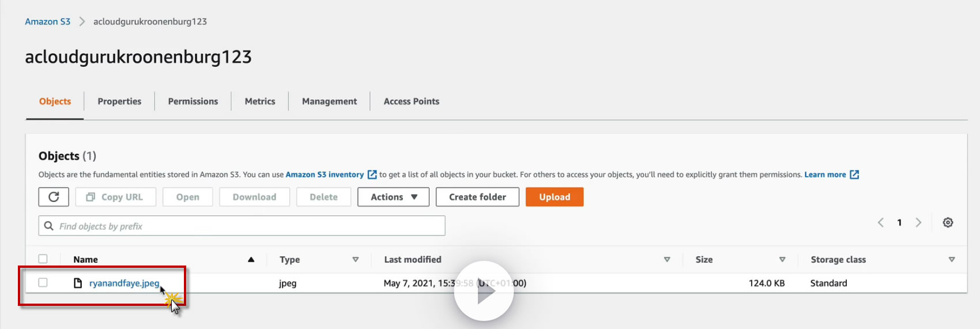Click the Last modified column header

click(413, 260)
